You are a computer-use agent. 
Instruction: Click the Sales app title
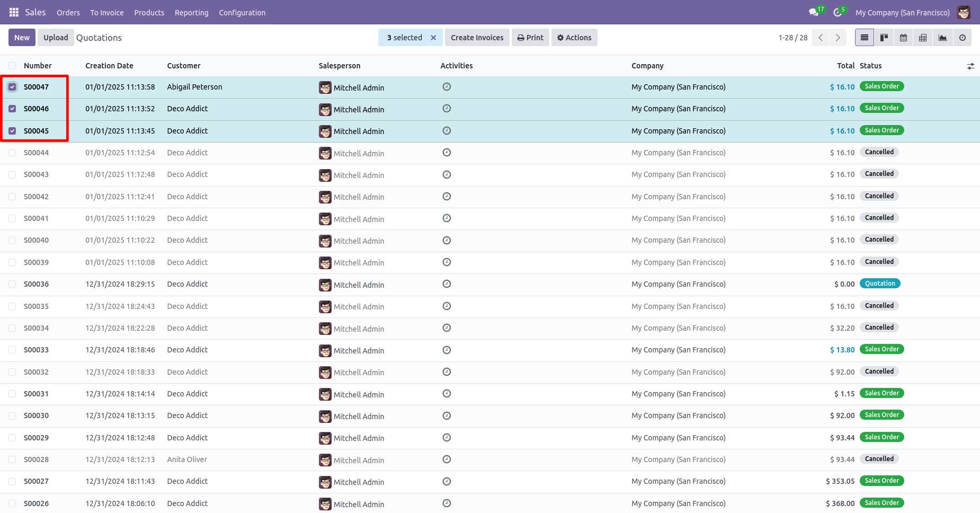coord(35,12)
